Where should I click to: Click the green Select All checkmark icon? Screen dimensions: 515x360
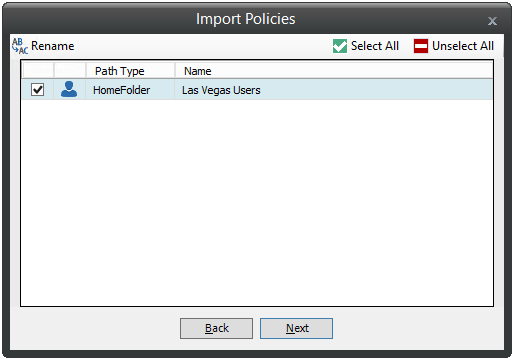pyautogui.click(x=340, y=46)
